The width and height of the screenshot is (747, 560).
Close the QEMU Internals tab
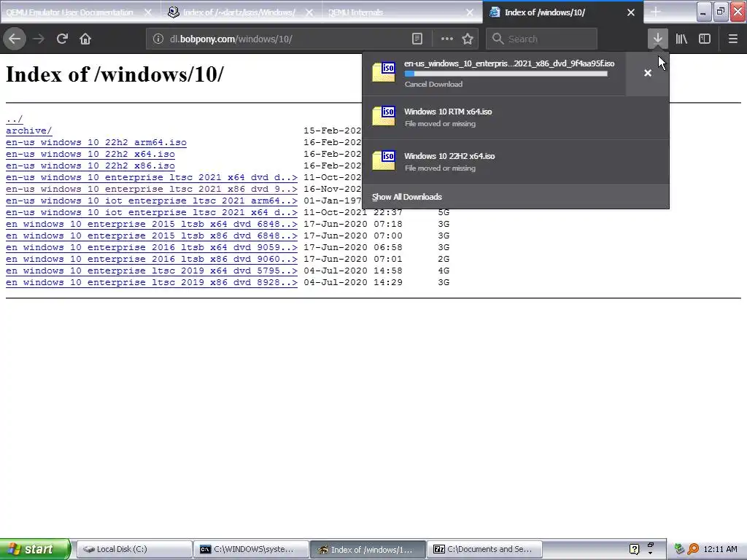(470, 13)
